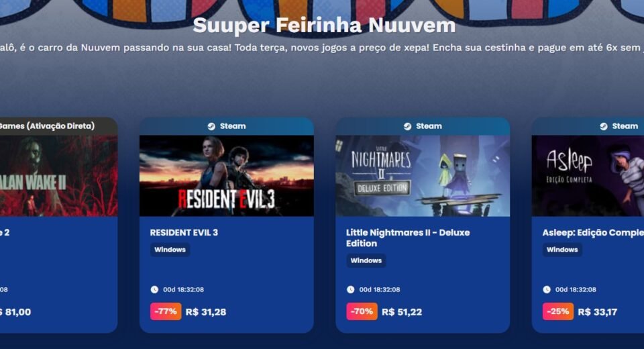This screenshot has width=644, height=349.
Task: Click the clock icon on Little Nightmares II card
Action: click(x=350, y=289)
